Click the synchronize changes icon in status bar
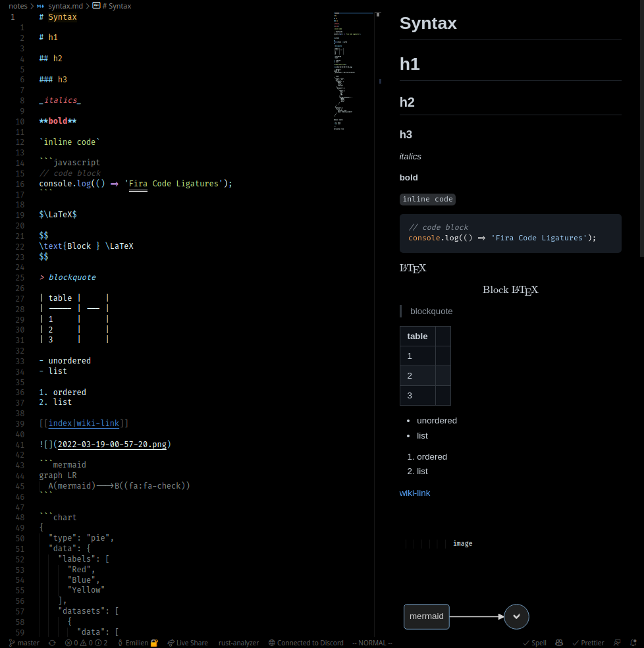 (52, 643)
